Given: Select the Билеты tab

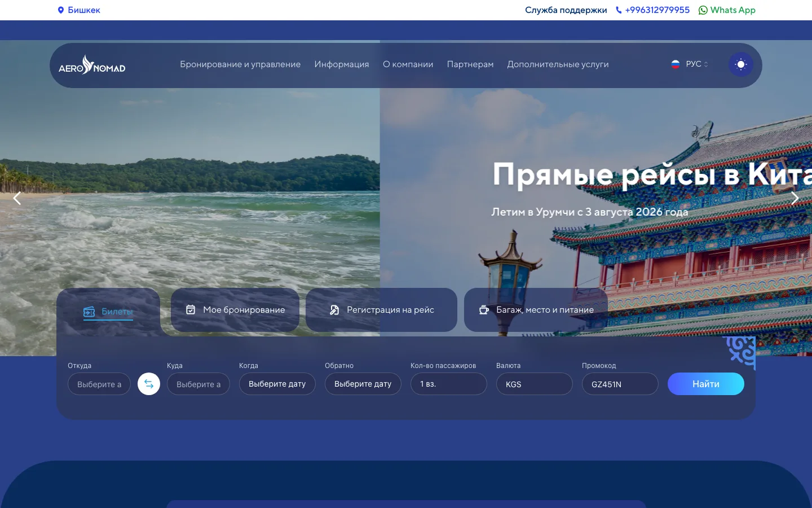Looking at the screenshot, I should point(108,312).
